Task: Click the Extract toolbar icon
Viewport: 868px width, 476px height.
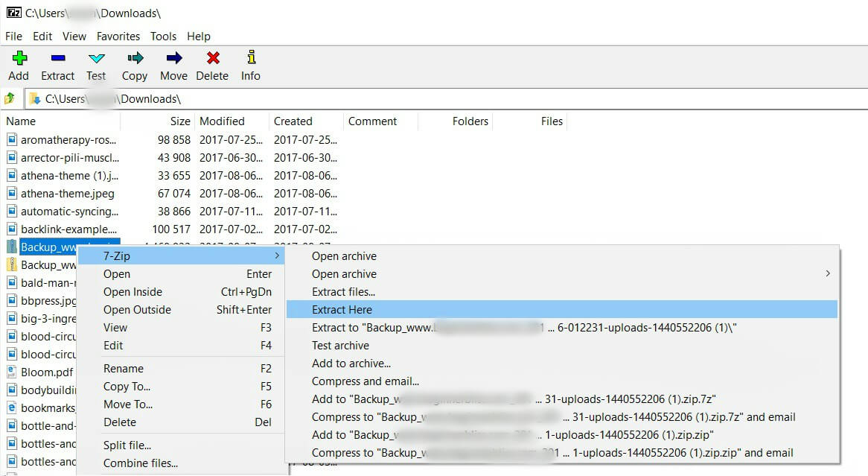Action: click(57, 57)
